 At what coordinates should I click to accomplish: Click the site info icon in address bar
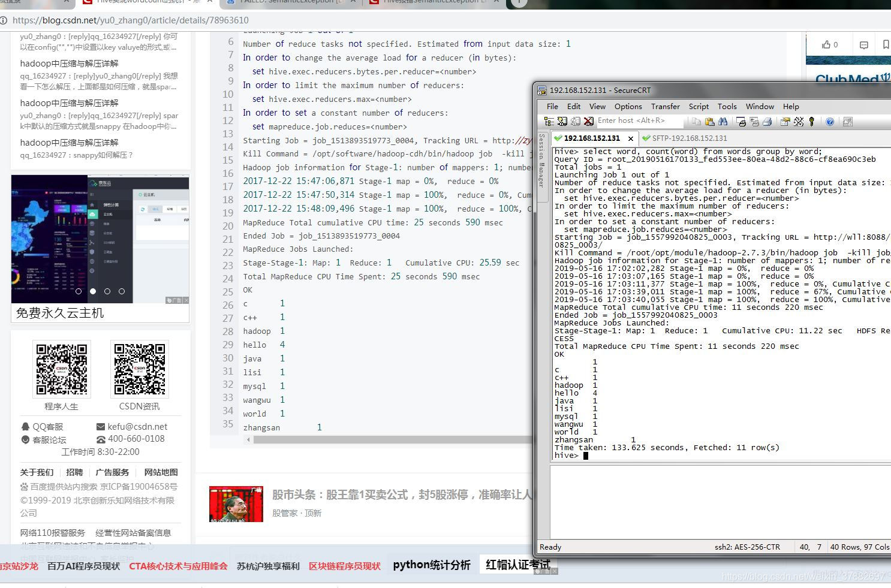(x=4, y=20)
